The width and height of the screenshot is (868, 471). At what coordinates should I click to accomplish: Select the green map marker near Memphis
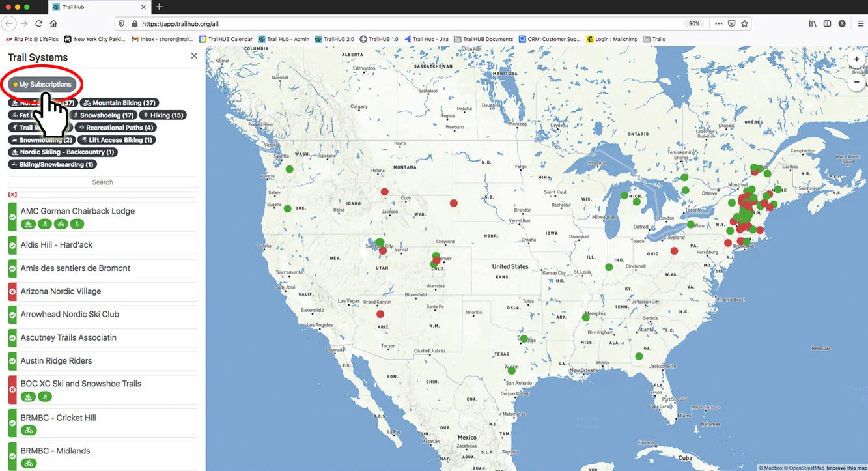(x=585, y=317)
